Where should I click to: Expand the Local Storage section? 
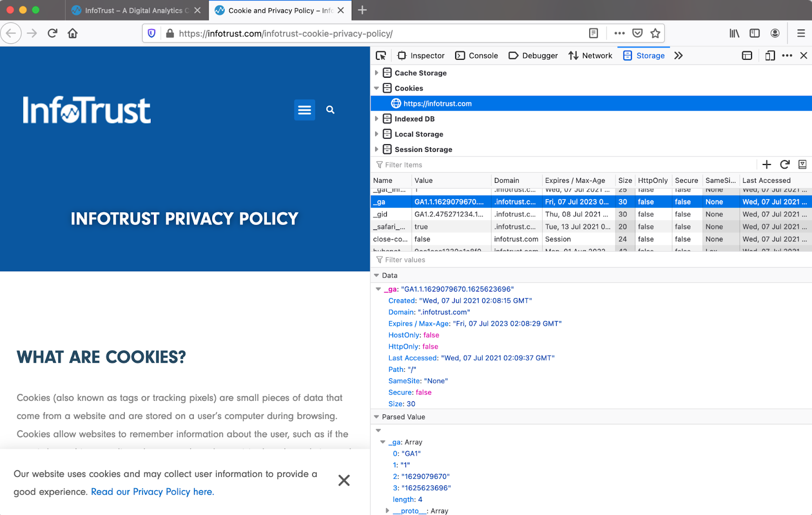pos(377,134)
